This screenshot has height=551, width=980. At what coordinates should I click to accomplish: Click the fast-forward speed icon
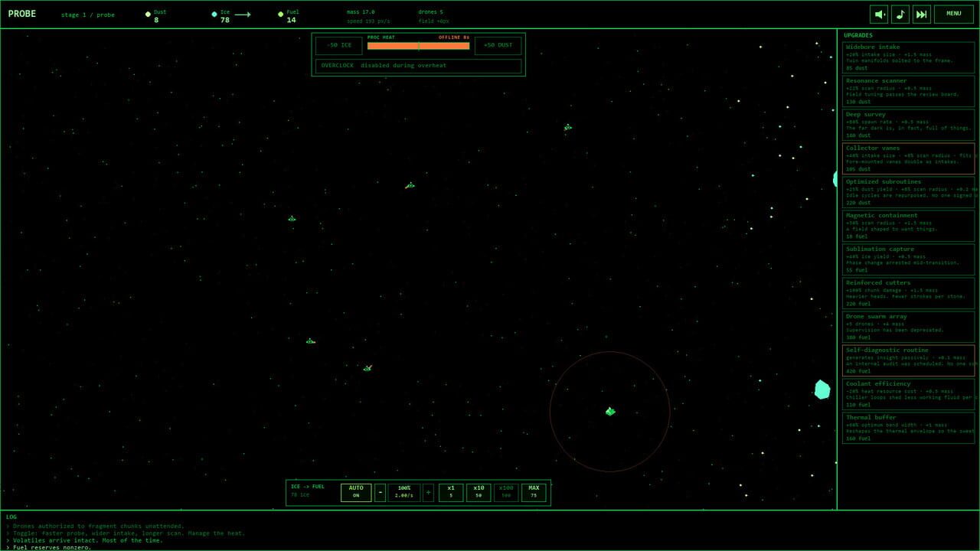(x=922, y=14)
